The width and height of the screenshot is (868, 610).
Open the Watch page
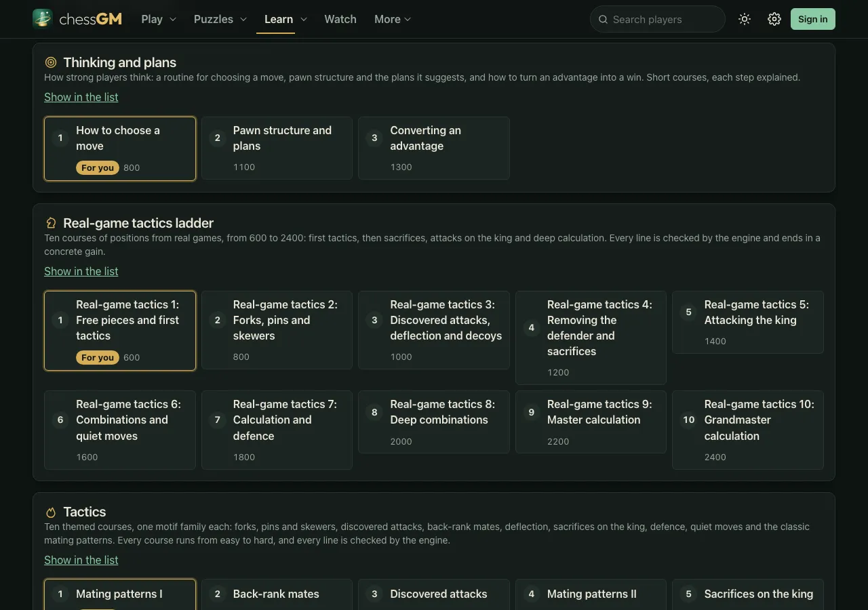pos(340,19)
